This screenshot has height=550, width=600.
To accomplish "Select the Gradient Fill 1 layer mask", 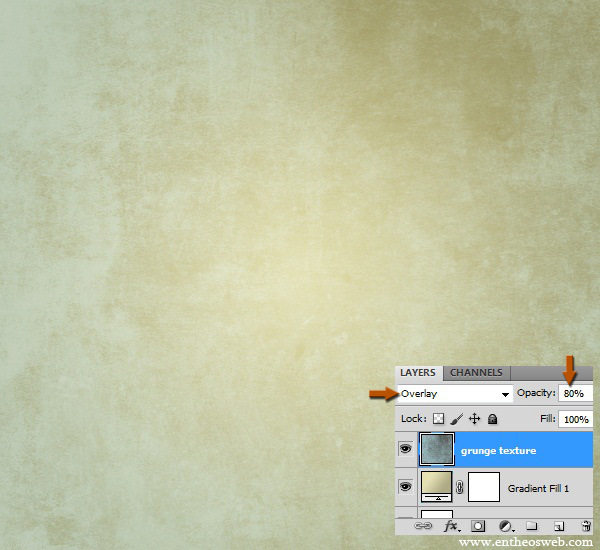I will point(484,487).
